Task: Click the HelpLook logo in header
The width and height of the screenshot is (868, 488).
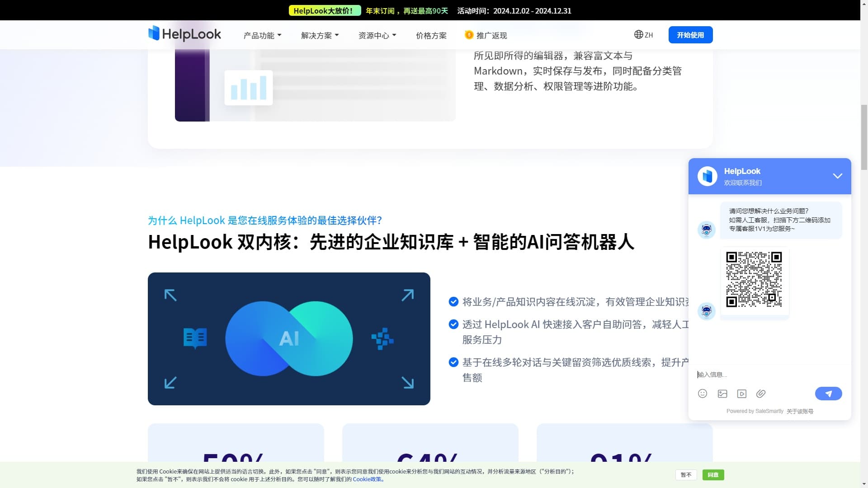Action: pyautogui.click(x=184, y=34)
